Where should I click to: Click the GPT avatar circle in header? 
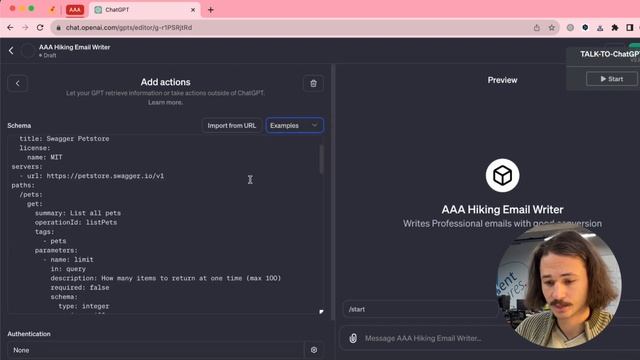point(28,51)
